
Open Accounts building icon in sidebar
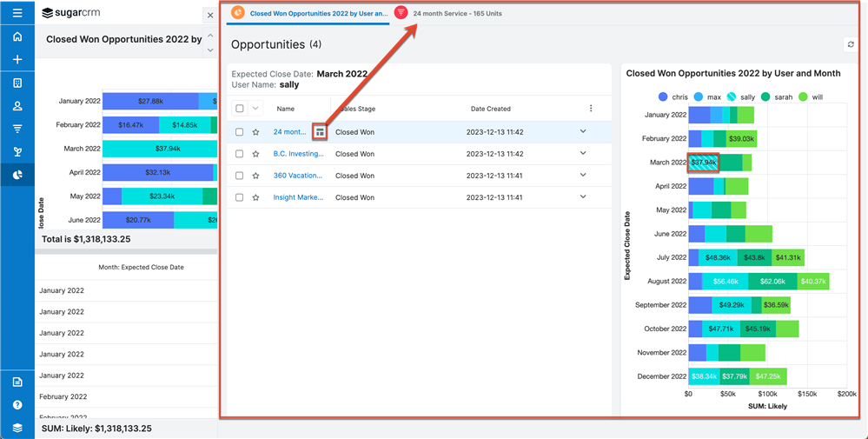click(17, 83)
